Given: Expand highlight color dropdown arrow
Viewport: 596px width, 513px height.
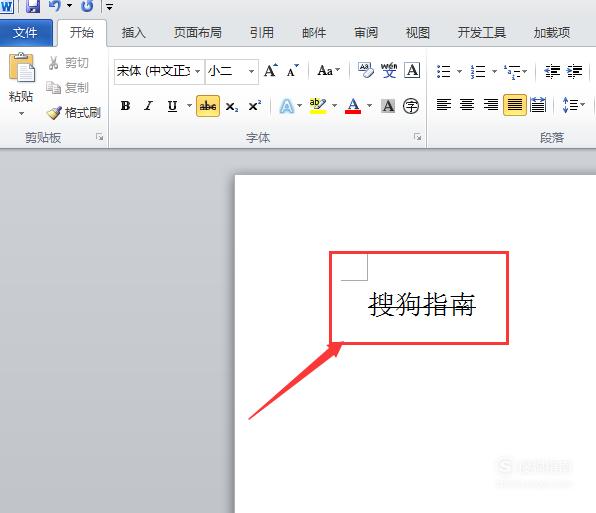Looking at the screenshot, I should coord(334,106).
